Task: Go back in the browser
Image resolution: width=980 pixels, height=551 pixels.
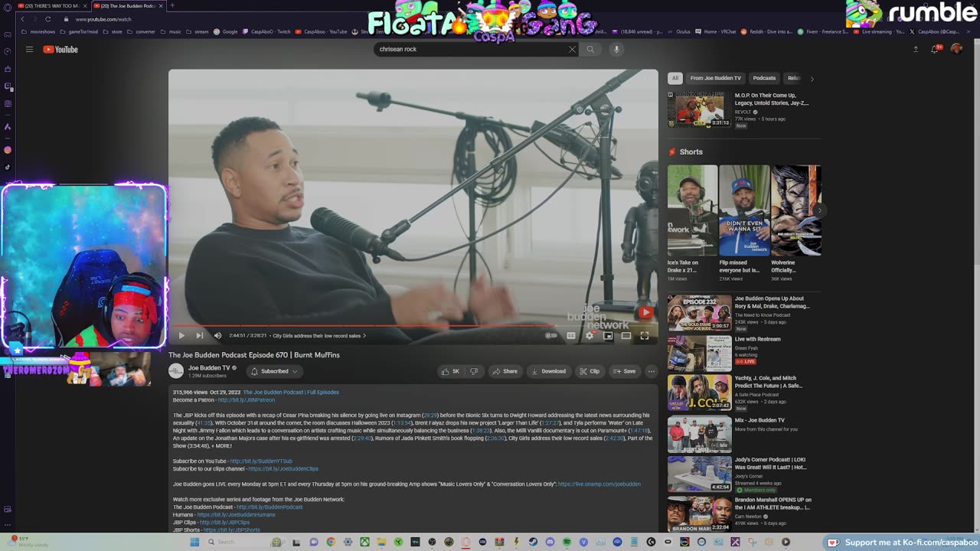Action: pyautogui.click(x=21, y=18)
